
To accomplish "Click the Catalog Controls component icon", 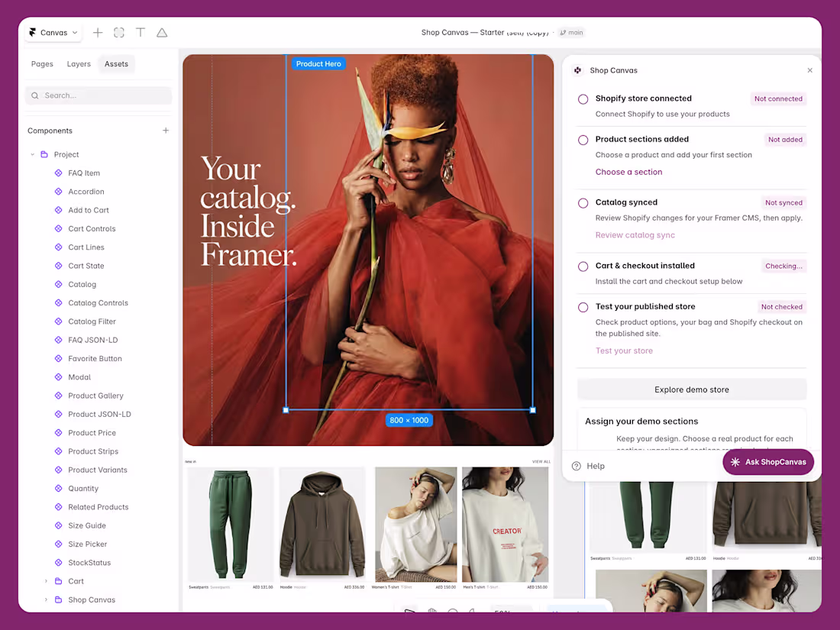I will tap(58, 302).
